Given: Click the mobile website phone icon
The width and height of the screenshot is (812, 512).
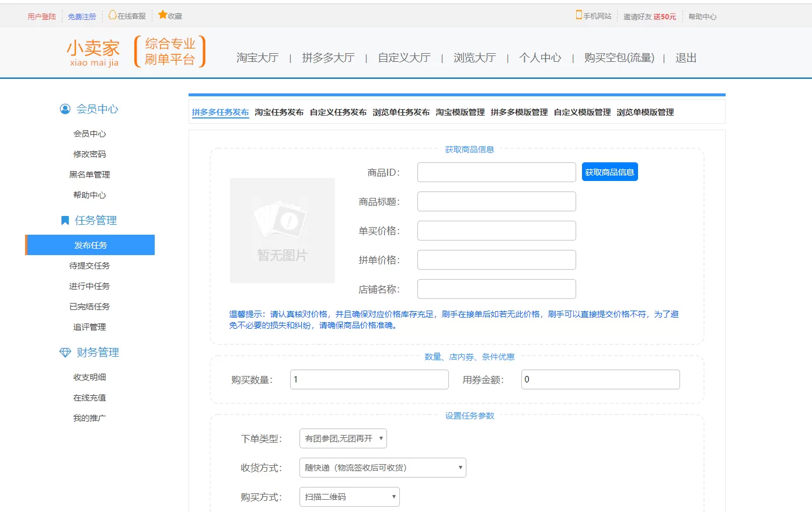Looking at the screenshot, I should pyautogui.click(x=578, y=15).
